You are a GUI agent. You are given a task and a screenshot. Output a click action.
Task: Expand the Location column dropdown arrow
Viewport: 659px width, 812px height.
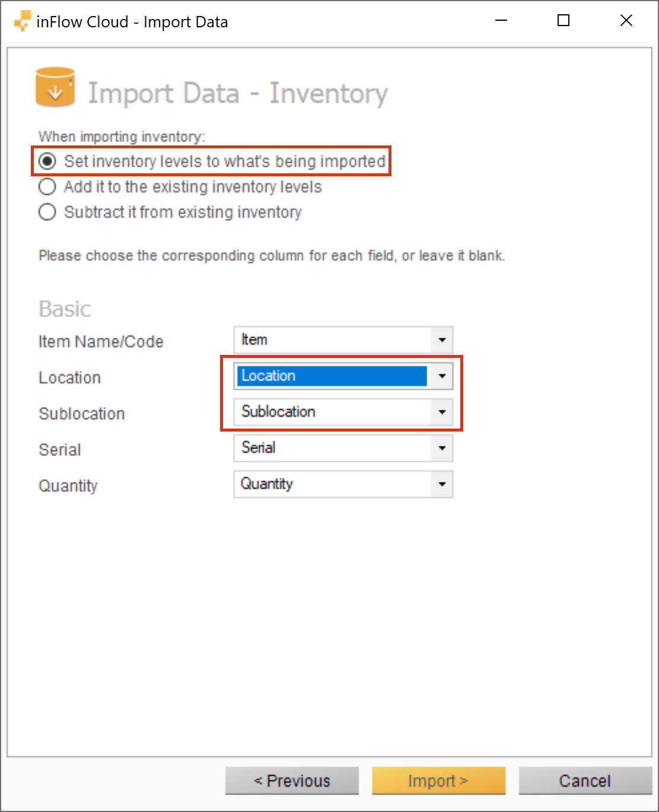[442, 376]
